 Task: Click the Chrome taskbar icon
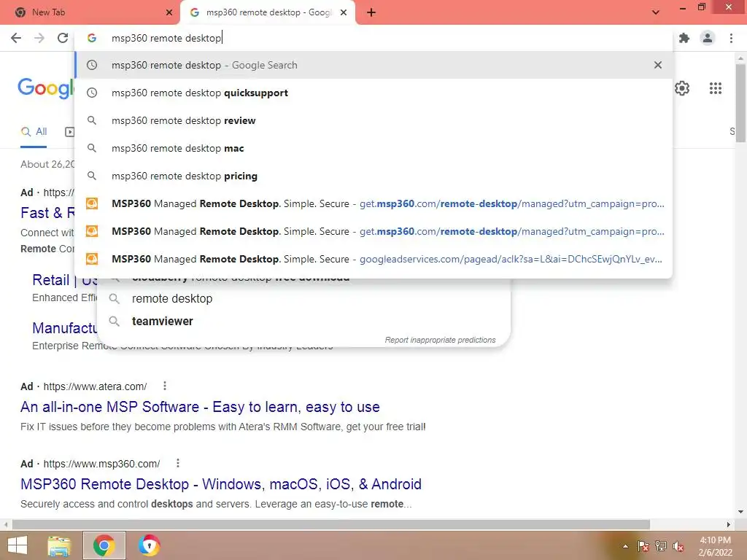pos(104,545)
